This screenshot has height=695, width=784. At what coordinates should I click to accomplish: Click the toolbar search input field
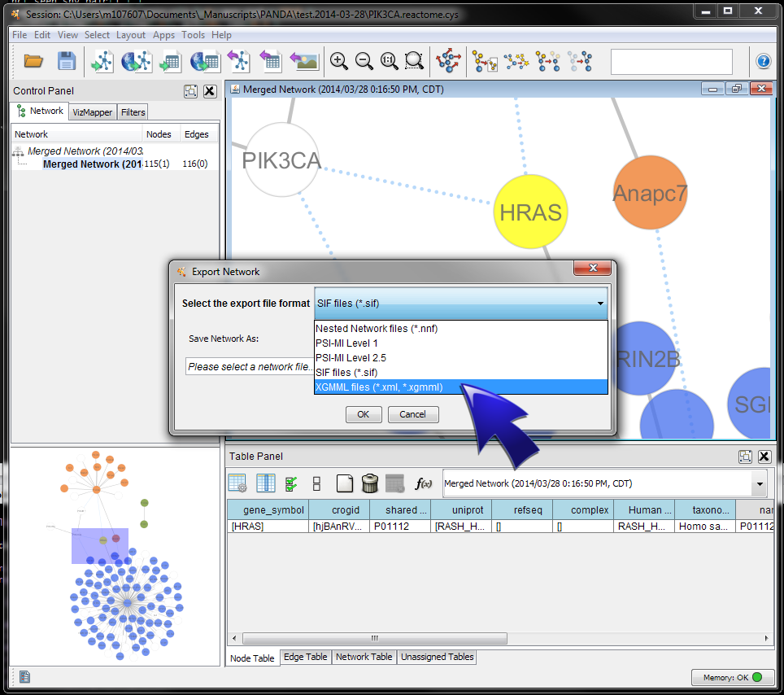click(x=671, y=62)
